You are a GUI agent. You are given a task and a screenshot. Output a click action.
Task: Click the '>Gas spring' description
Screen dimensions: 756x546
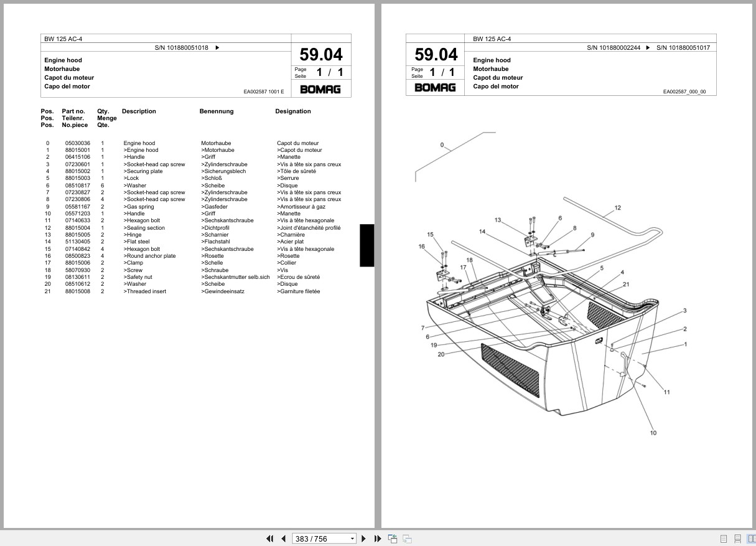[139, 207]
